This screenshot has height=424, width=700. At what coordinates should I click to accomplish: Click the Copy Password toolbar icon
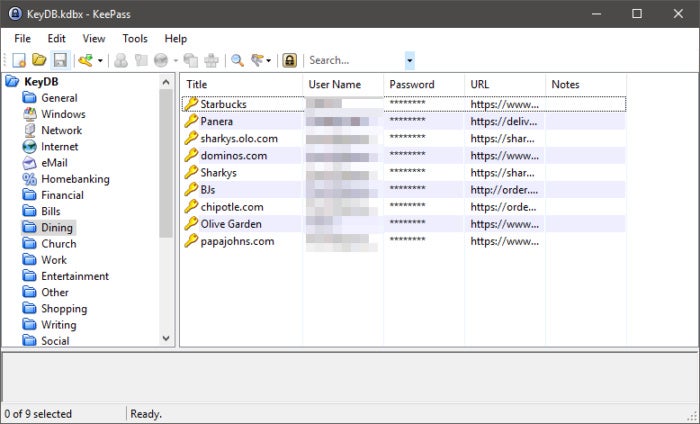tap(141, 60)
